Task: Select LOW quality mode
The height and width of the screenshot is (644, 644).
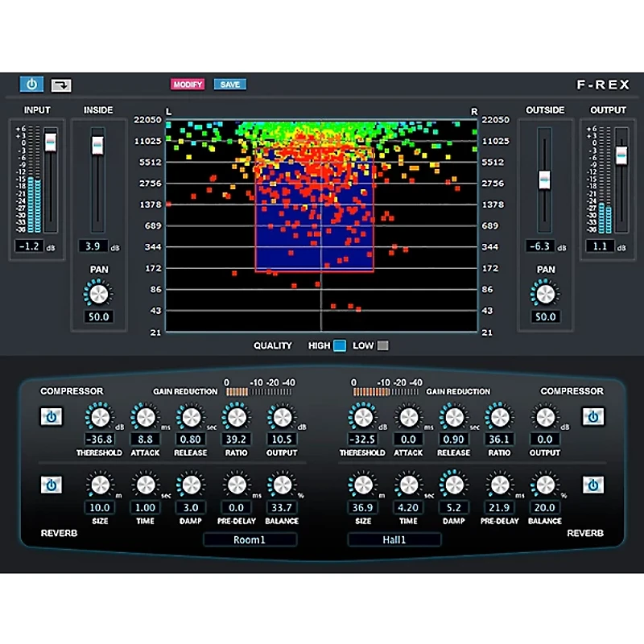Action: [383, 345]
